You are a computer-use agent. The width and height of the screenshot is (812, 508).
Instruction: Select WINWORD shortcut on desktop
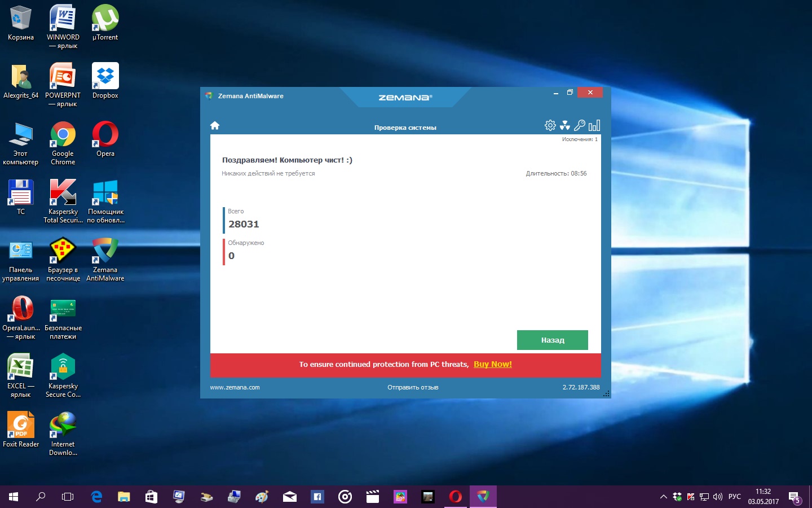(x=63, y=27)
